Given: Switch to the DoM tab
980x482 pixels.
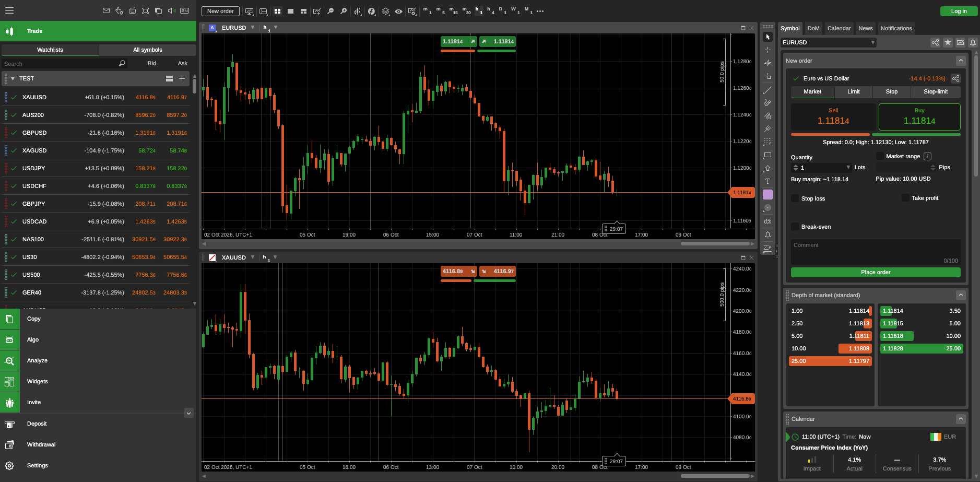Looking at the screenshot, I should 813,28.
